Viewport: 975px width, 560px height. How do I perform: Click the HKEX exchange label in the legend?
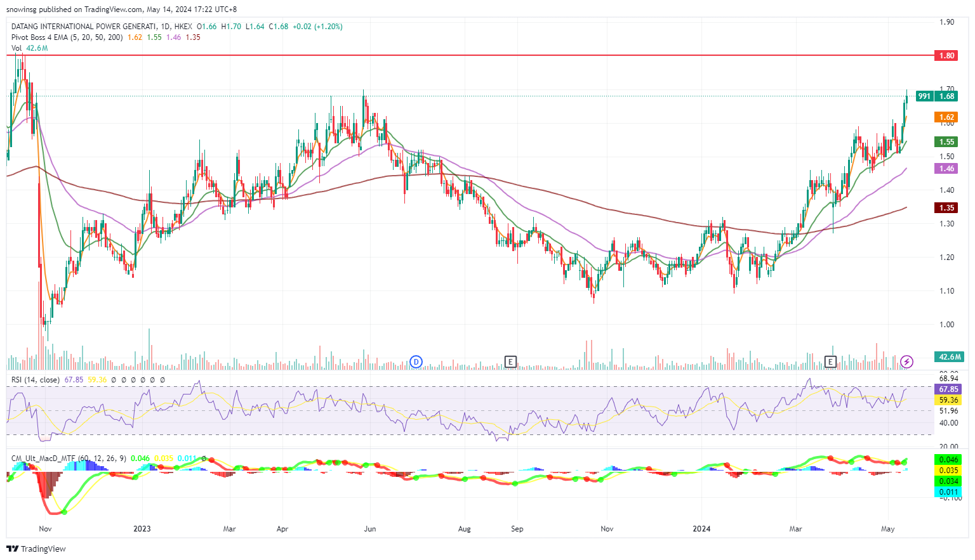pyautogui.click(x=183, y=27)
